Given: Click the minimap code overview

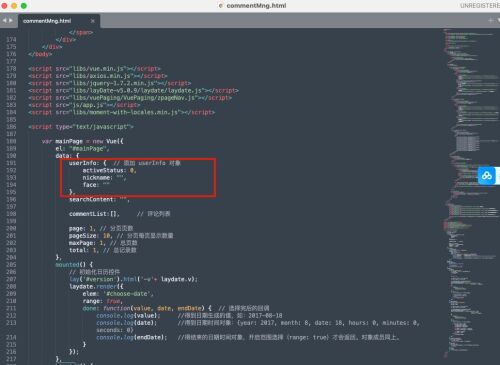Looking at the screenshot, I should (x=472, y=193).
